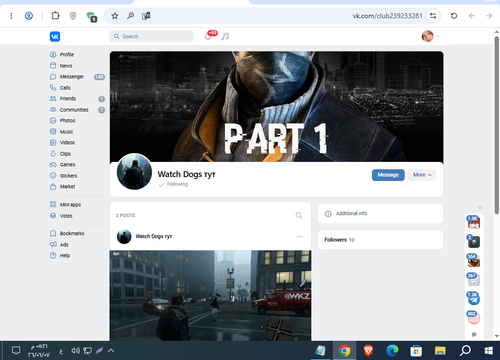
Task: Click the Bookmarks sidebar icon
Action: (53, 233)
